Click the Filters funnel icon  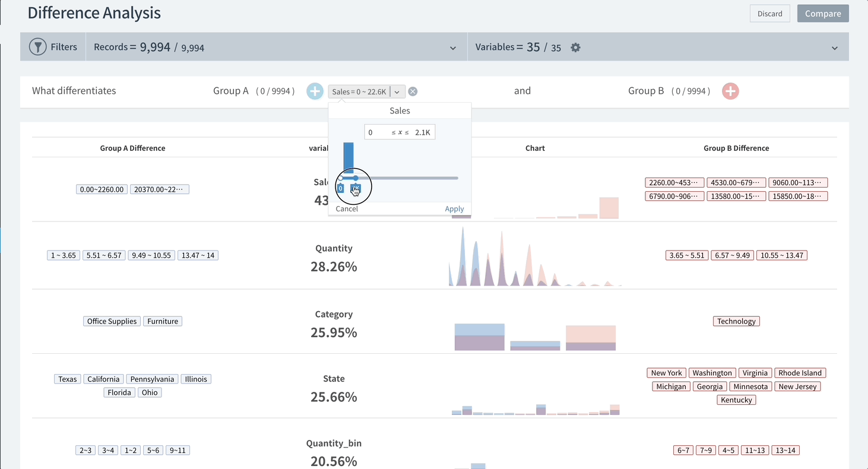click(x=38, y=47)
